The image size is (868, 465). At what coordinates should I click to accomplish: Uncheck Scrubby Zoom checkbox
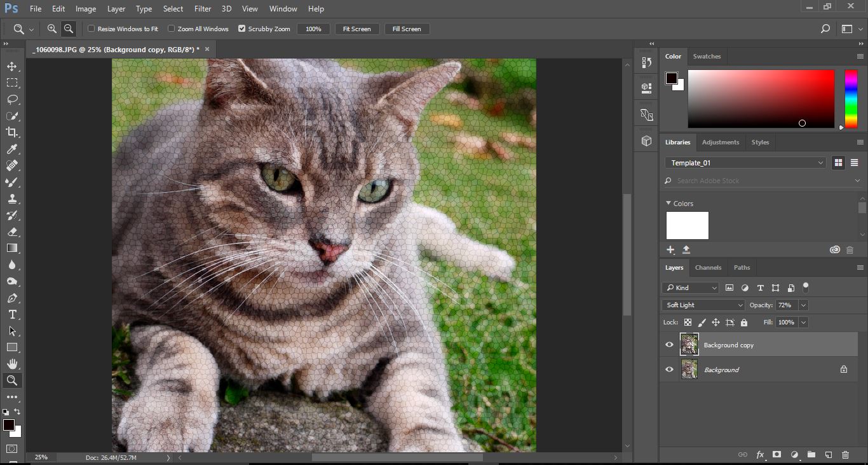pos(241,29)
